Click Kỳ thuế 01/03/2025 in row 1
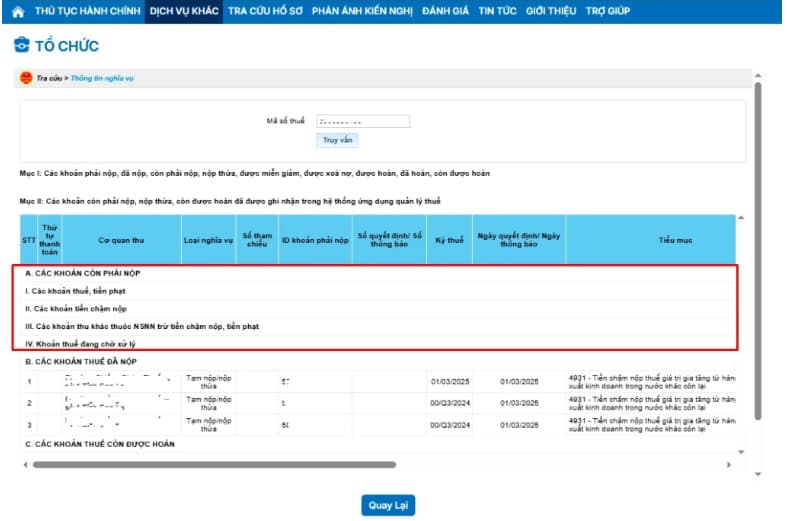The width and height of the screenshot is (787, 521). coord(450,382)
